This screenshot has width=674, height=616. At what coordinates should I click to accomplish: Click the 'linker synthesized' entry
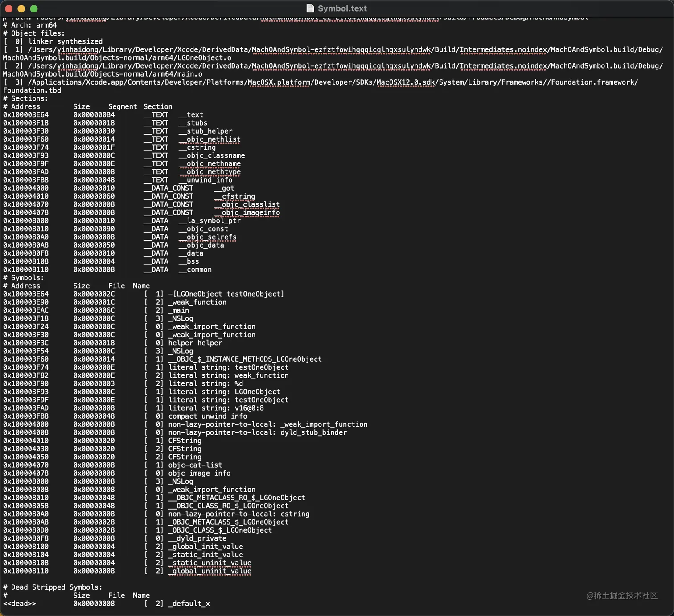(x=66, y=41)
